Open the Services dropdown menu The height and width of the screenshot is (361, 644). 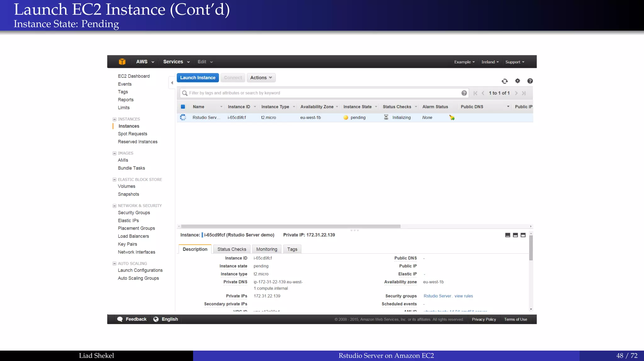click(x=176, y=62)
